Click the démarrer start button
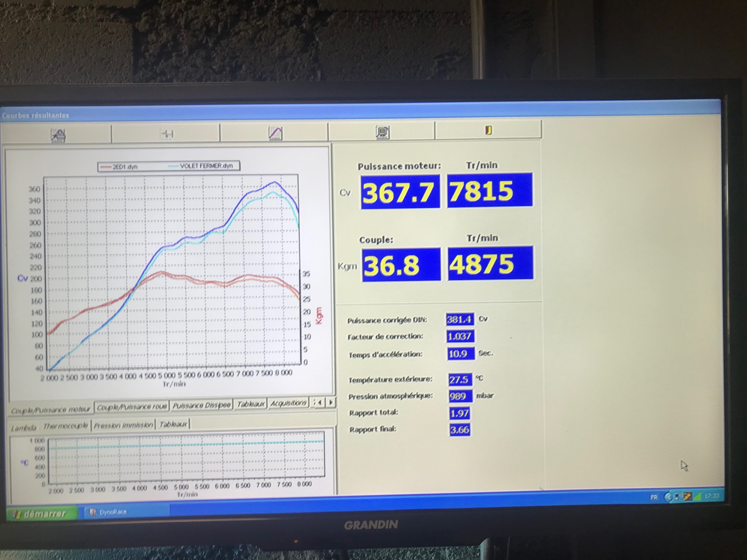This screenshot has height=560, width=747. pyautogui.click(x=41, y=514)
